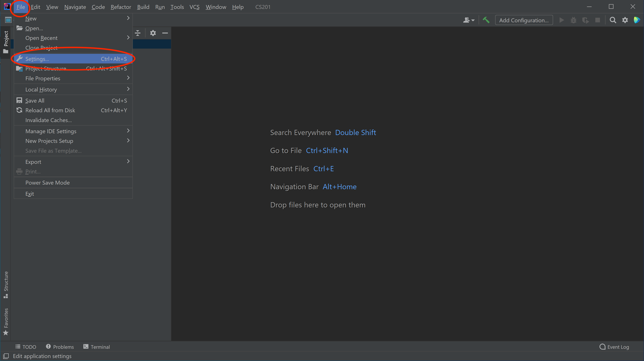Viewport: 644px width, 361px height.
Task: Click the collapse all icon in project panel
Action: (x=138, y=33)
